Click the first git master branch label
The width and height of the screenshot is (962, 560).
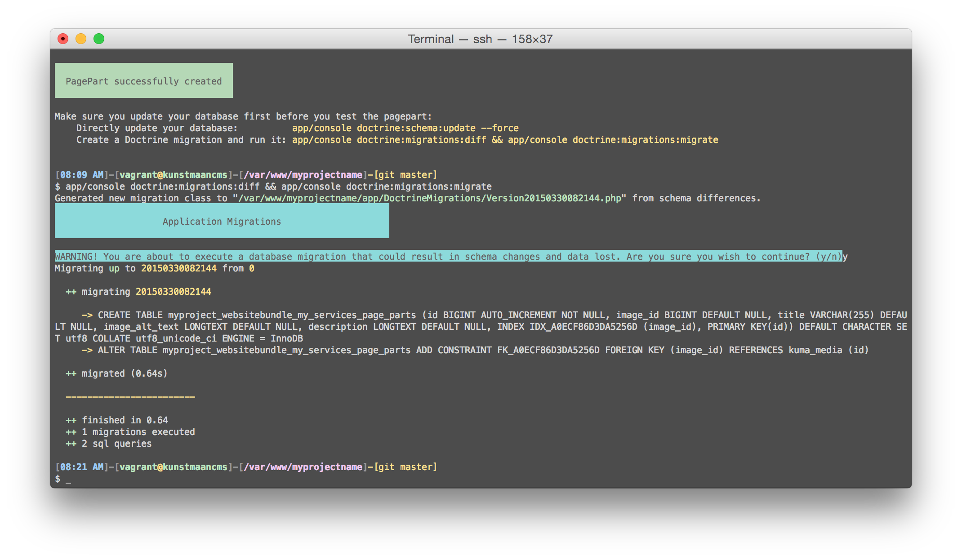click(x=405, y=175)
